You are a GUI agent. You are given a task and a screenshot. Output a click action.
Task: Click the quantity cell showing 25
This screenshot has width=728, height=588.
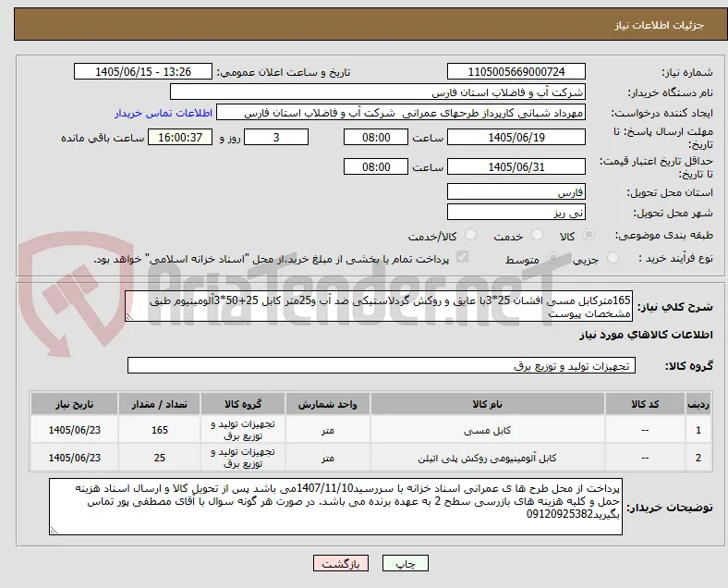pyautogui.click(x=159, y=458)
